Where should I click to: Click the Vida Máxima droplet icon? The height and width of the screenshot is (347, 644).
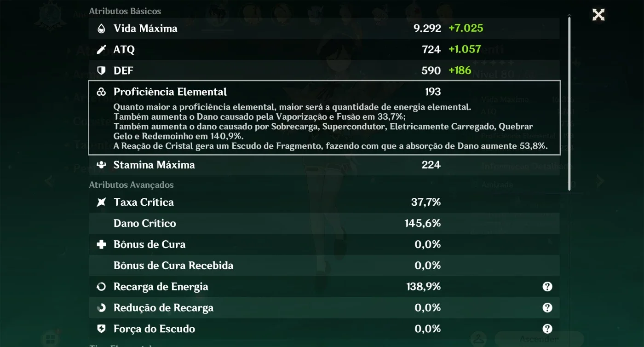(101, 29)
